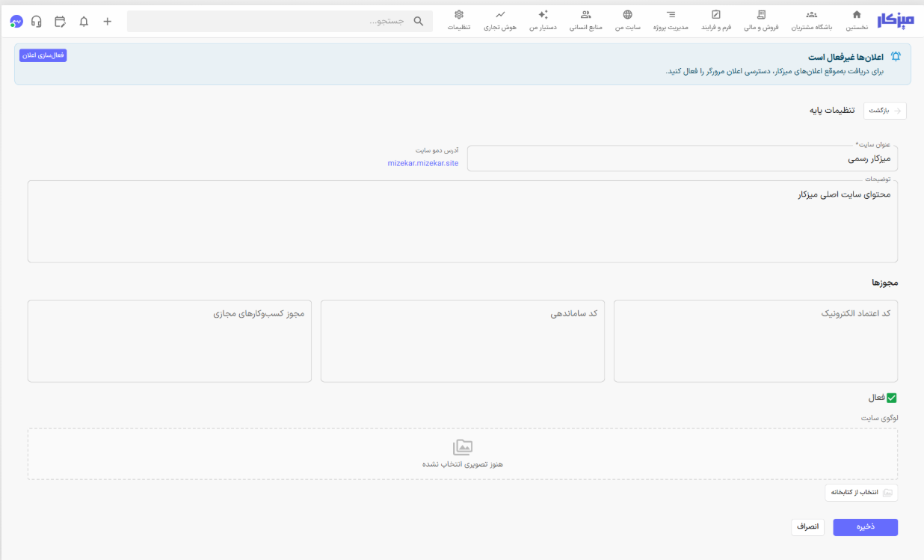
Task: Click the ذخیره save button
Action: [x=866, y=527]
